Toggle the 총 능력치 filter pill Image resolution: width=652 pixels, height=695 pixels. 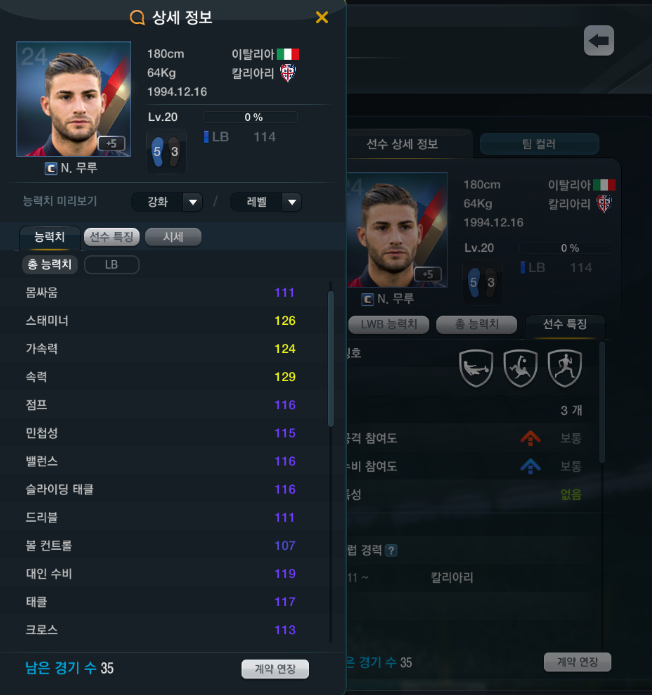point(50,265)
